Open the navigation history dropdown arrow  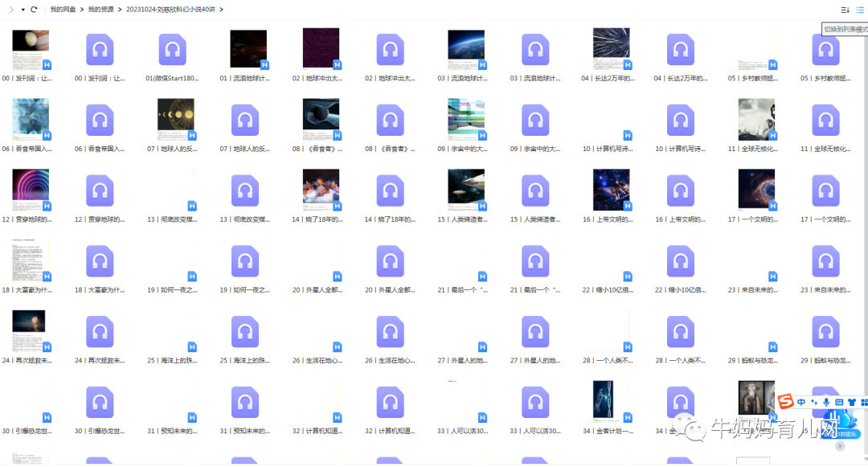point(23,10)
